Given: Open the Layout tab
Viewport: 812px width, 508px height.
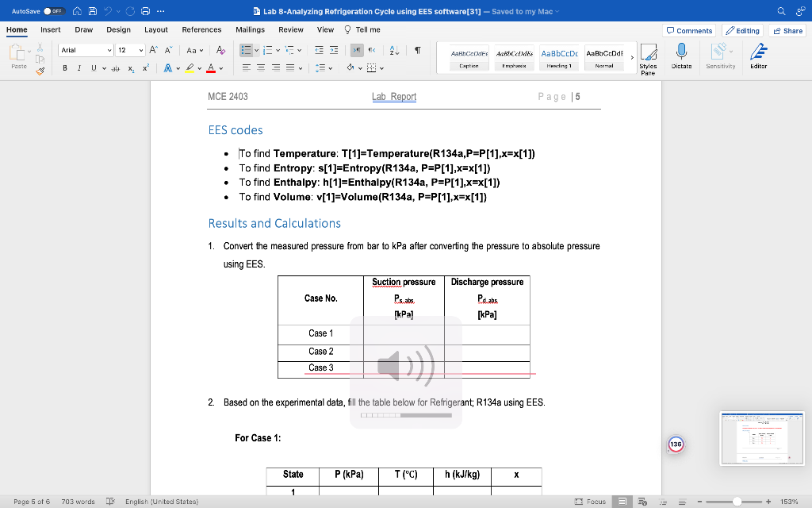Looking at the screenshot, I should point(156,29).
